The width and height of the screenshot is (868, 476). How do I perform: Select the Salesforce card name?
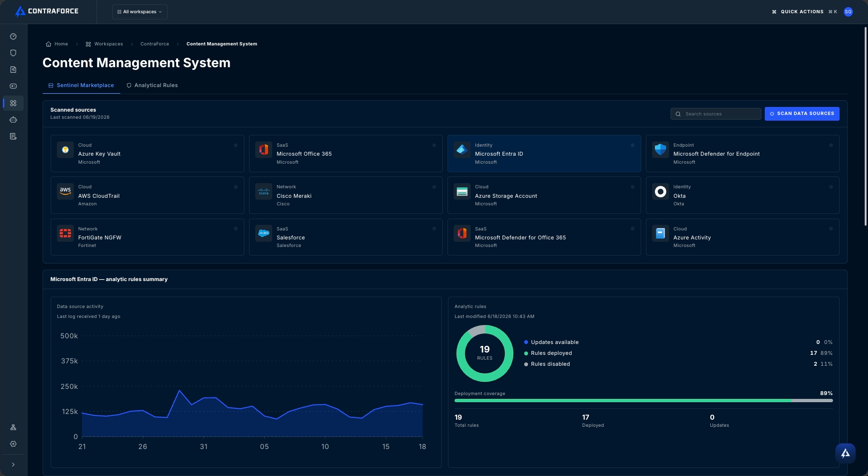pyautogui.click(x=291, y=238)
